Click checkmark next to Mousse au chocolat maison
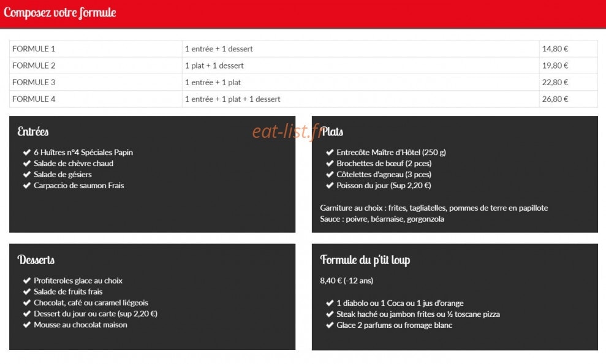The width and height of the screenshot is (606, 364). pyautogui.click(x=27, y=325)
